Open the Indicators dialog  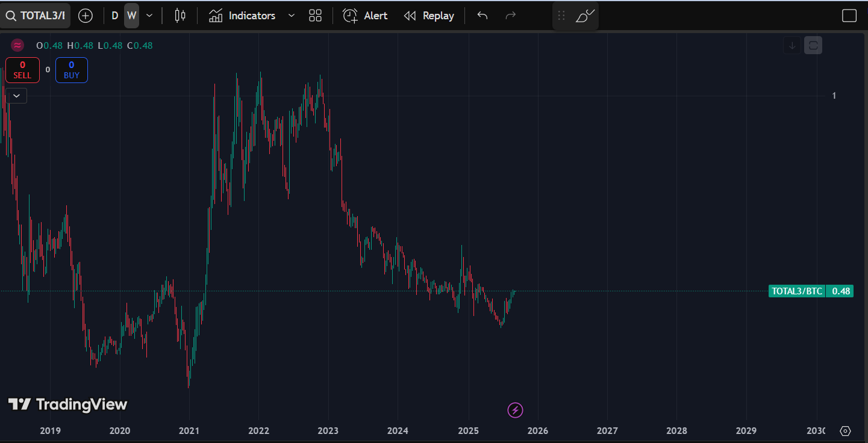pyautogui.click(x=242, y=16)
